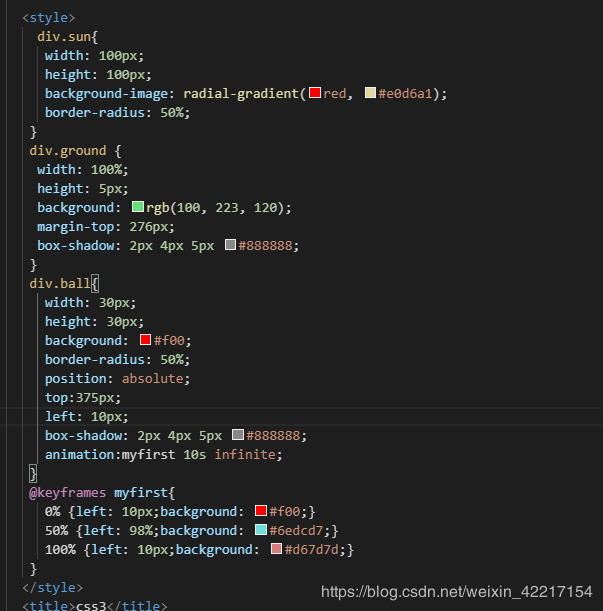Click gray swatch in div.ground box-shadow
This screenshot has width=603, height=611.
[x=230, y=245]
